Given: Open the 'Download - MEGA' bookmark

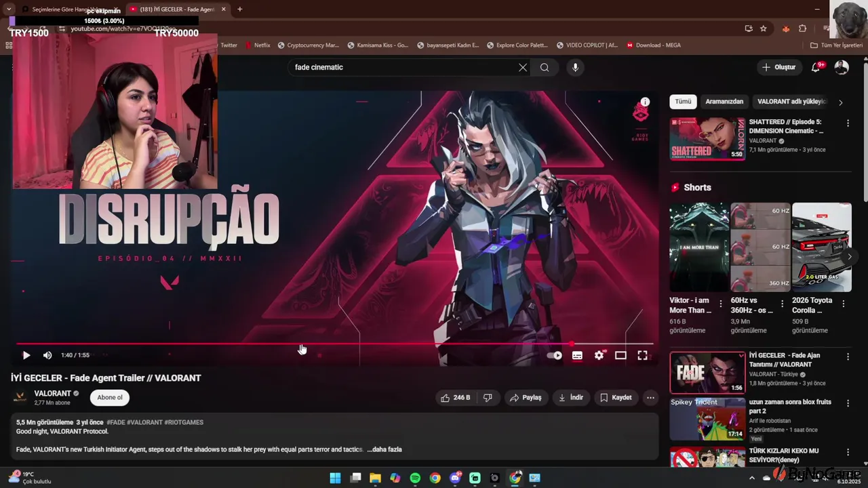Looking at the screenshot, I should click(654, 45).
